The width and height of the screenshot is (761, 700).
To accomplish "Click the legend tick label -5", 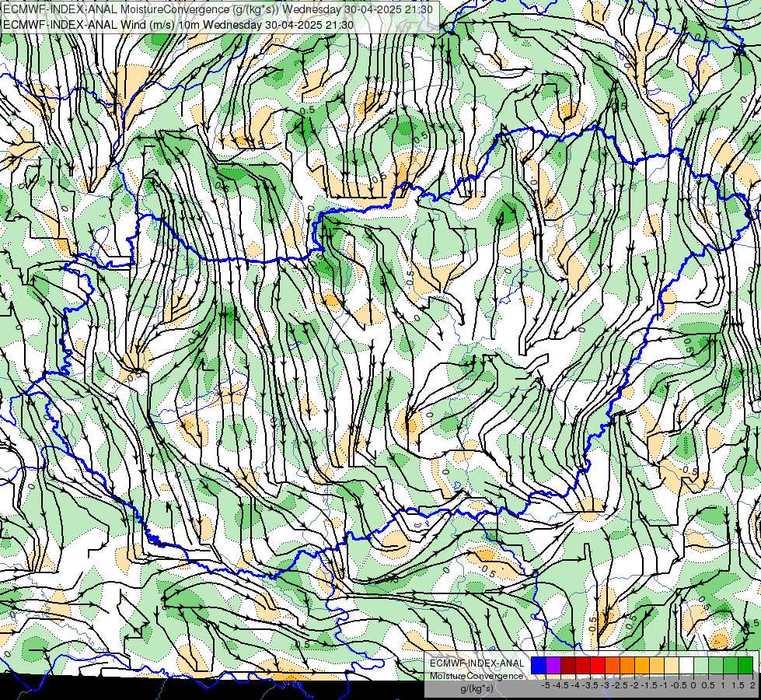I will click(546, 685).
